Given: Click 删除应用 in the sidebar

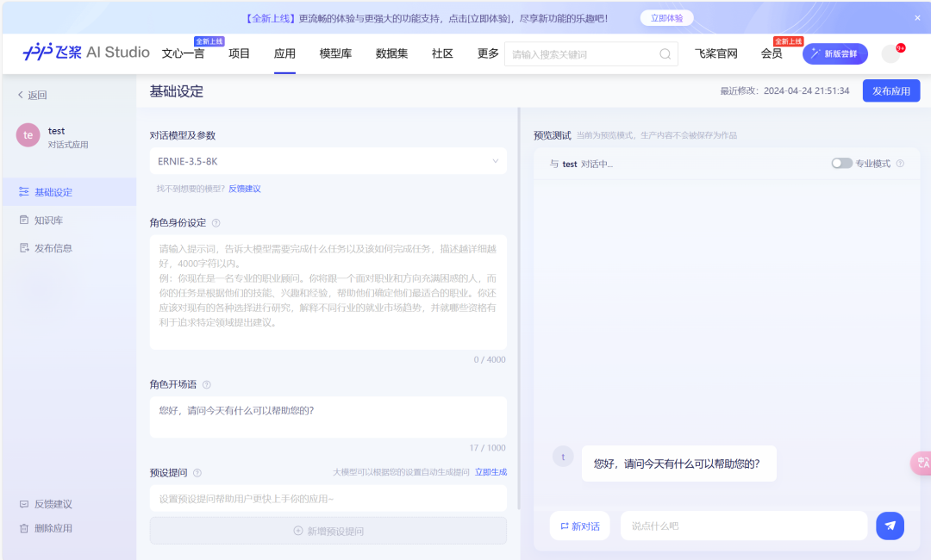Looking at the screenshot, I should 47,529.
